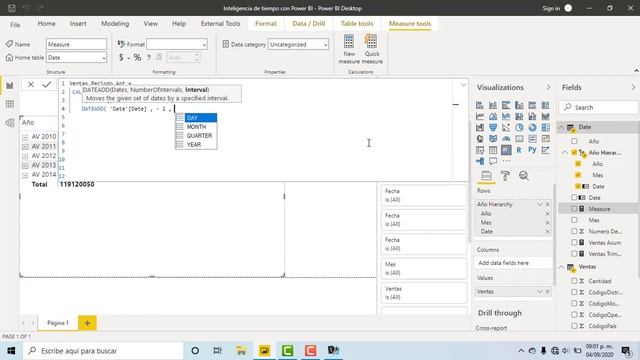Apply percentage format with the % icon
This screenshot has height=360, width=640.
tap(137, 58)
